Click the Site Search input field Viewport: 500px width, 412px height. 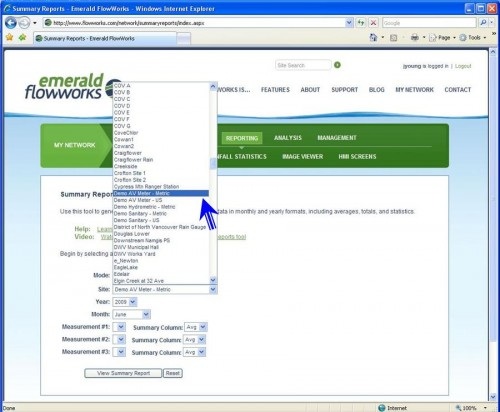click(x=303, y=65)
